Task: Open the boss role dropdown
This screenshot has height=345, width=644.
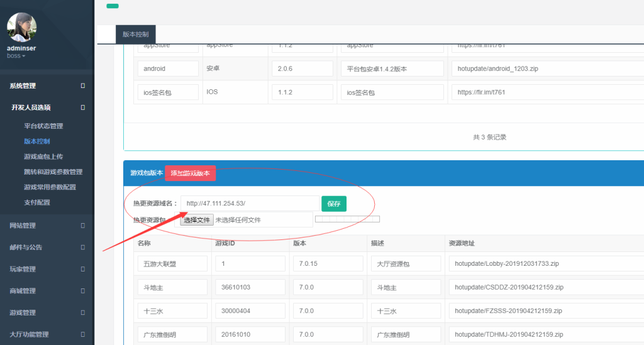Action: pos(16,56)
